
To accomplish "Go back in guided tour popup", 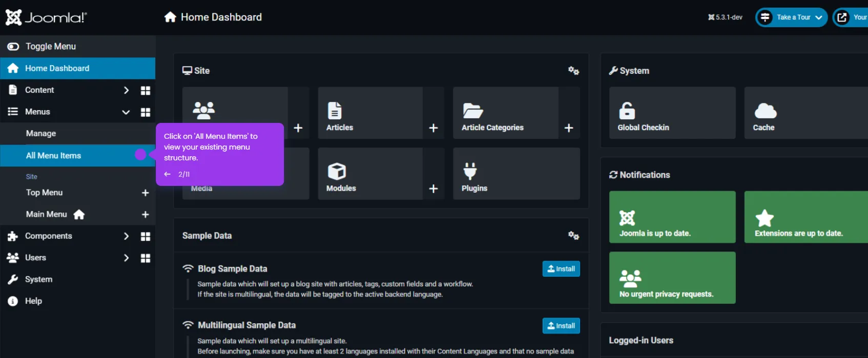I will (167, 174).
